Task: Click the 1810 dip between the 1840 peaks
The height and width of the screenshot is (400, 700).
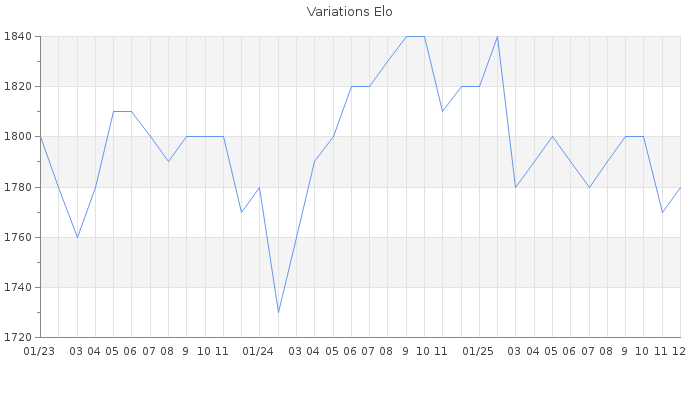Action: [x=442, y=111]
